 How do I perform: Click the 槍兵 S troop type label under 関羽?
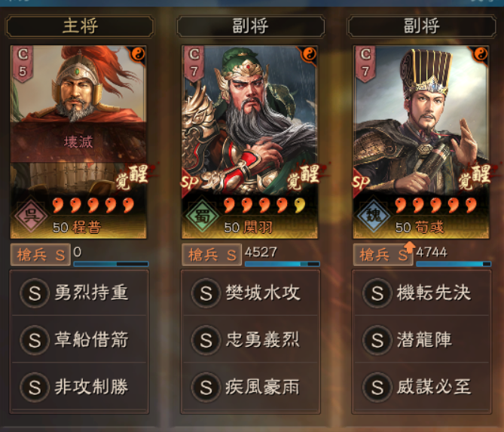(x=212, y=255)
